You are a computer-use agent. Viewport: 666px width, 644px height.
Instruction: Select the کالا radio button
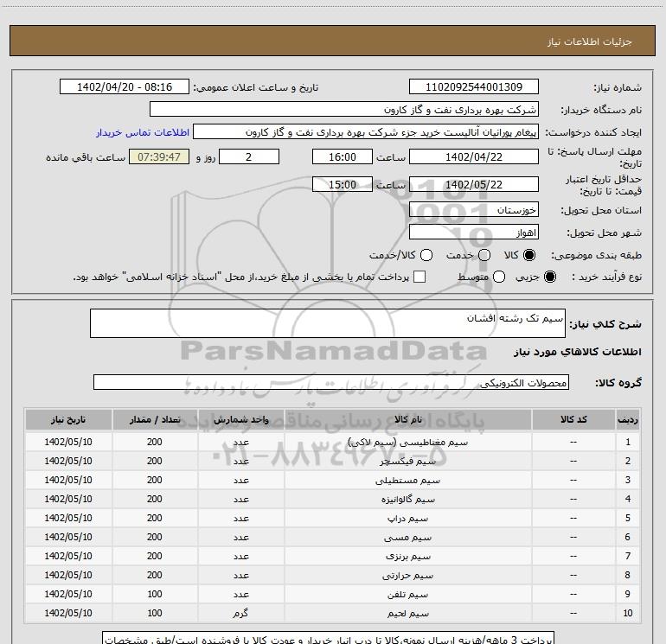pos(529,255)
